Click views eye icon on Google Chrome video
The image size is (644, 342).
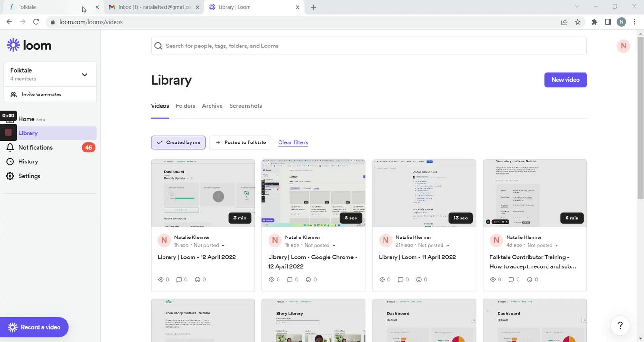271,280
